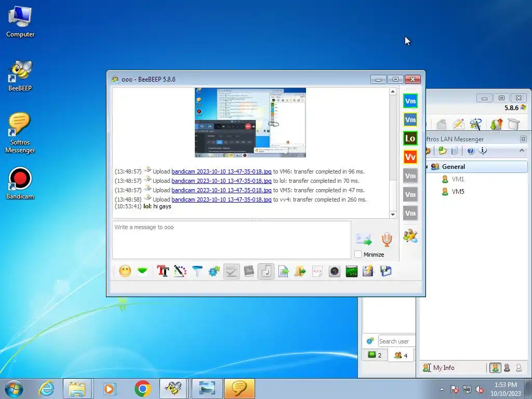
Task: Select the green-bordered Vm user avatar
Action: click(x=410, y=101)
